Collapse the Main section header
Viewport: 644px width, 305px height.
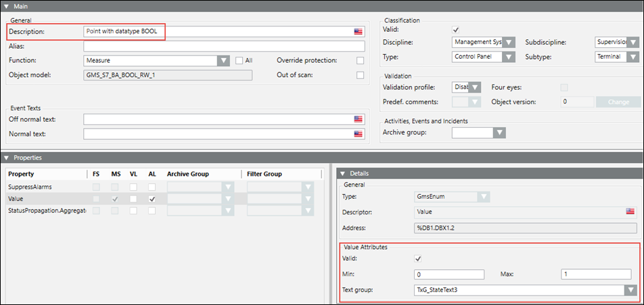coord(6,6)
